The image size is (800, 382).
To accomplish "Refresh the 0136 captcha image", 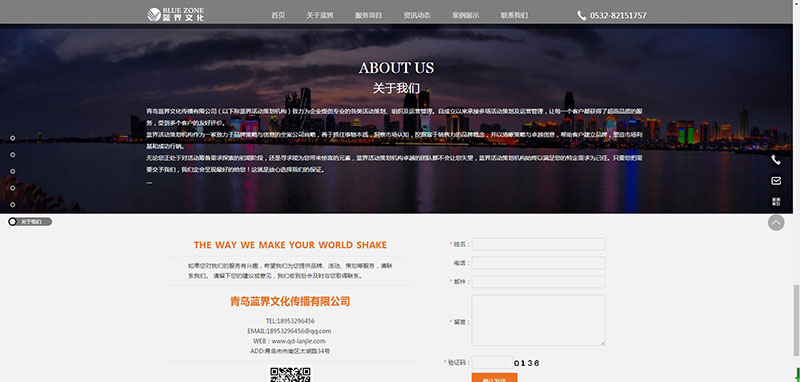I will [527, 363].
